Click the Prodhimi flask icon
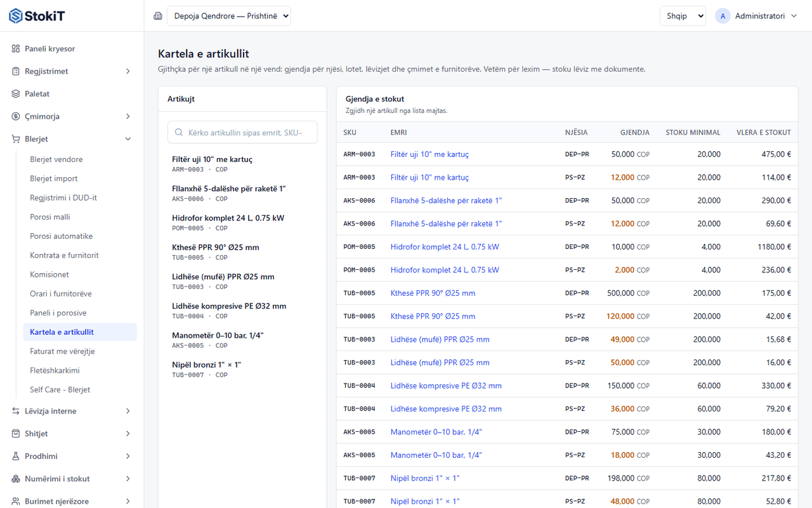Screen dimensions: 812x508 (x=16, y=457)
